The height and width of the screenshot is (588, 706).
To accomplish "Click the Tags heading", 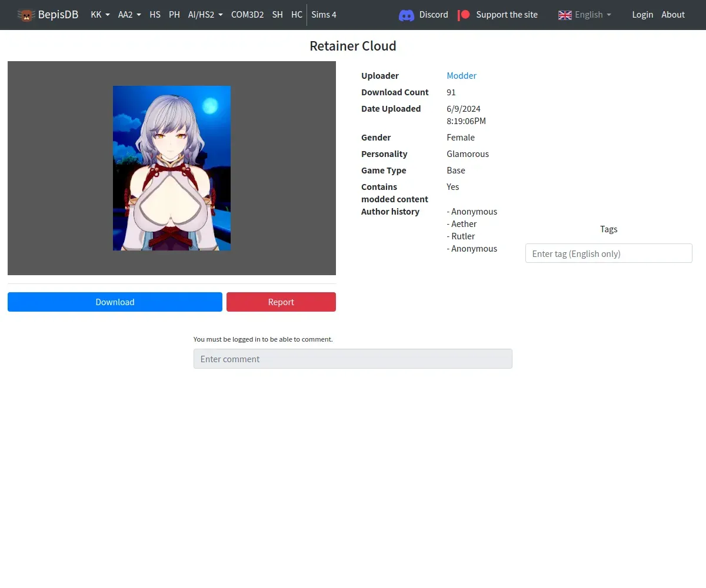I will coord(608,229).
